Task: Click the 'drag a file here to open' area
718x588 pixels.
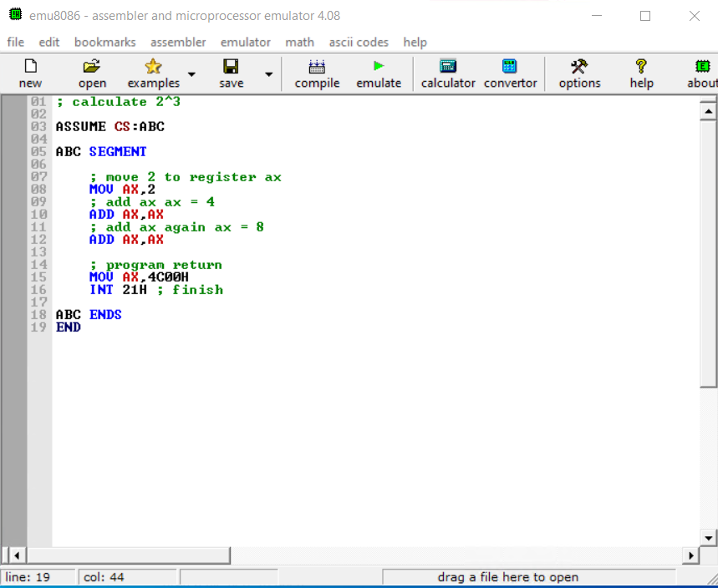Action: 529,577
